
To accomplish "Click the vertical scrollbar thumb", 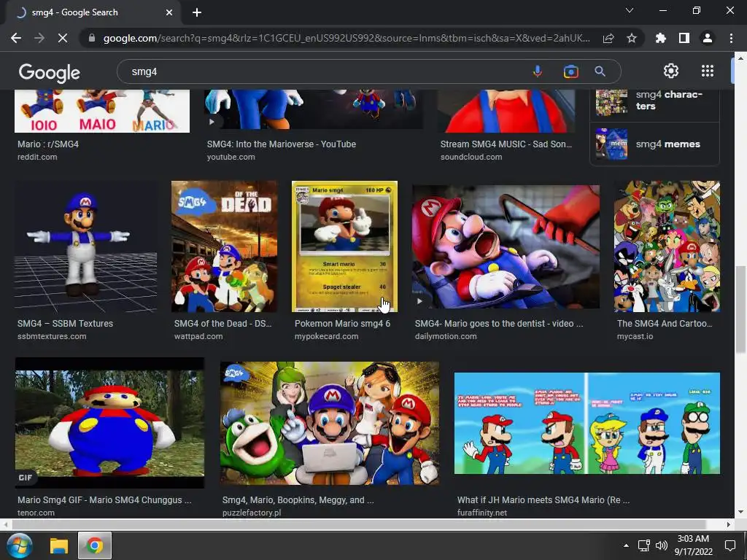I will [x=740, y=309].
